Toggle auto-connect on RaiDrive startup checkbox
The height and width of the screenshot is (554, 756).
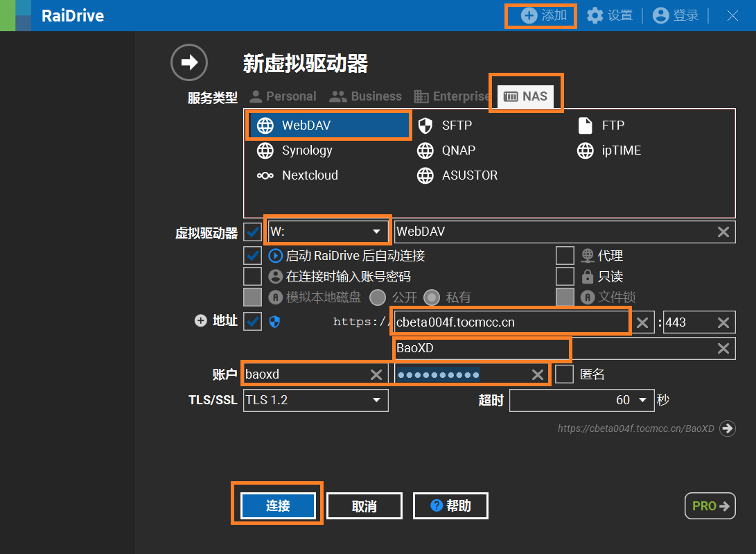[x=253, y=256]
